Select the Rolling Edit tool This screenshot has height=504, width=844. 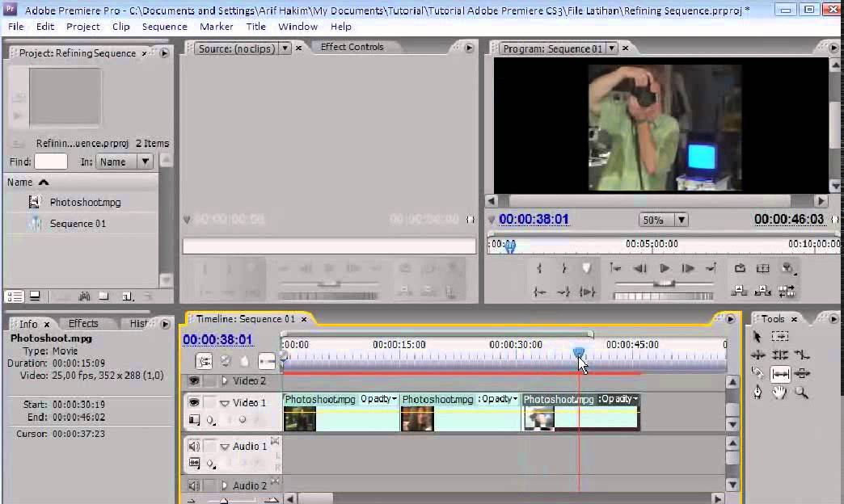click(x=779, y=355)
